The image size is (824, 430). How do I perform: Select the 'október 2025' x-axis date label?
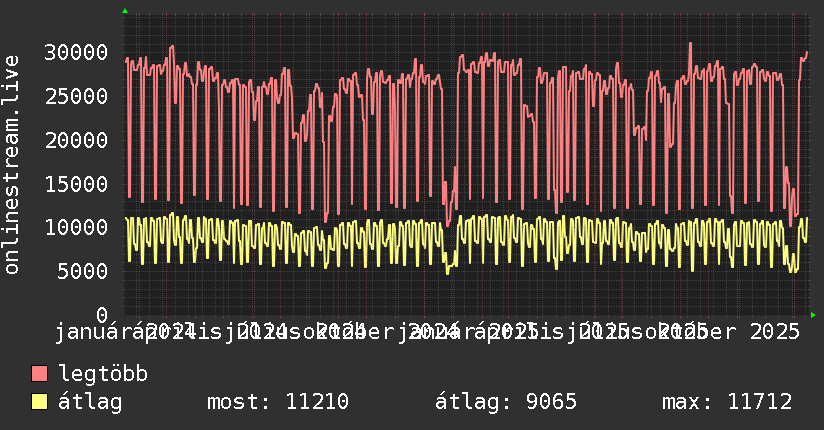pos(733,331)
